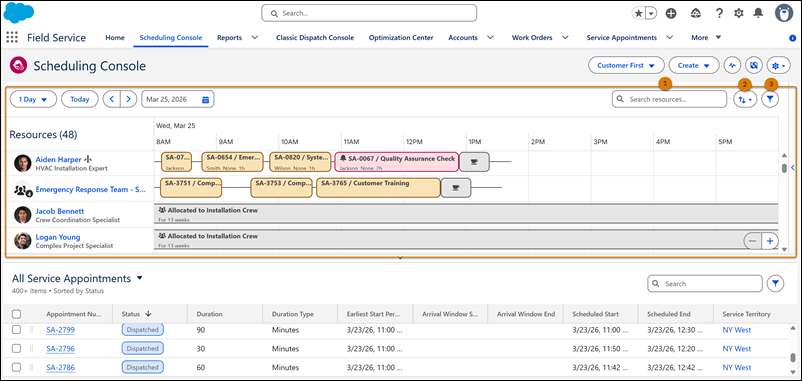Open Aiden Harper resource link
The image size is (802, 381).
pyautogui.click(x=58, y=159)
